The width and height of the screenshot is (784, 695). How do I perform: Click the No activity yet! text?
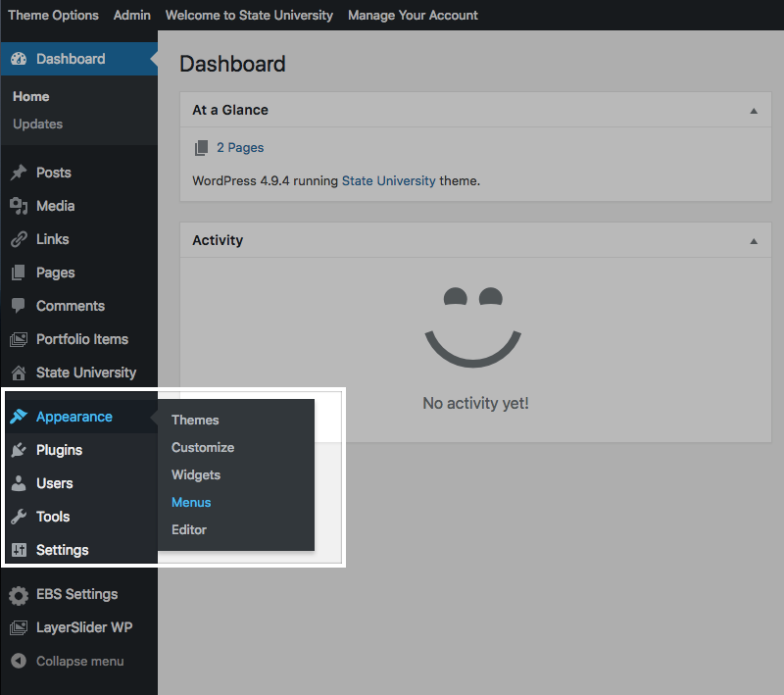point(475,403)
